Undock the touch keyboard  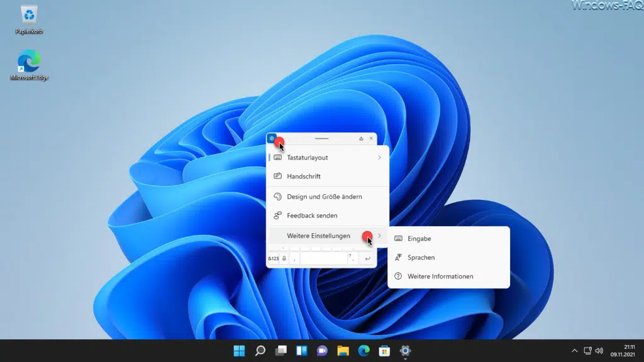361,138
